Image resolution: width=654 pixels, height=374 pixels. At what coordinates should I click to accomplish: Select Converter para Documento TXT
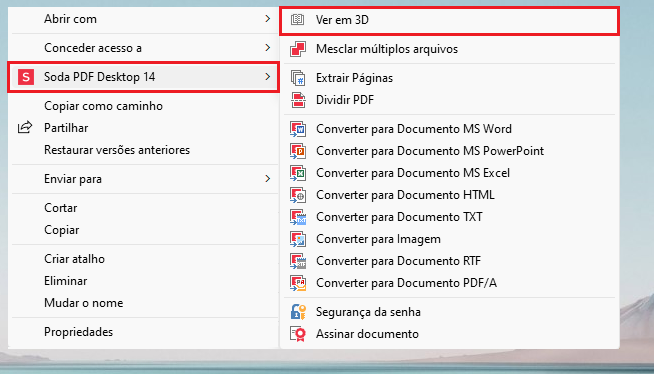450,217
